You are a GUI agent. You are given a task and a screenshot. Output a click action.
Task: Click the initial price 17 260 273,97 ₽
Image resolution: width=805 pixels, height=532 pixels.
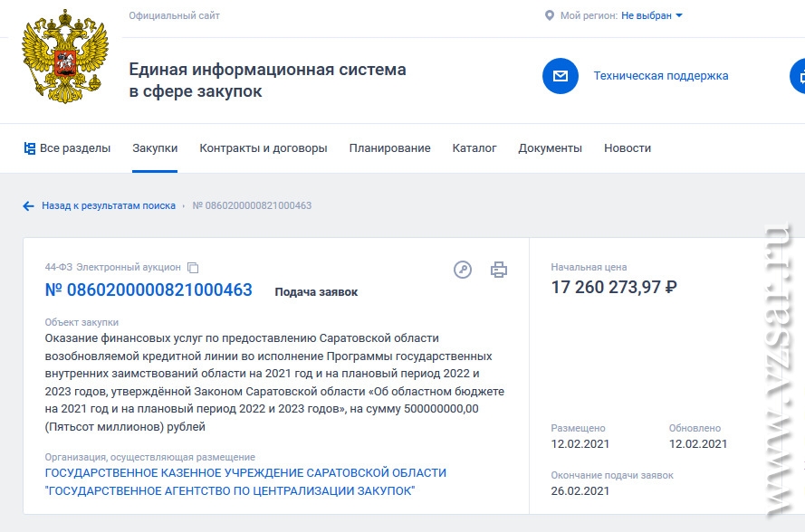pyautogui.click(x=614, y=288)
